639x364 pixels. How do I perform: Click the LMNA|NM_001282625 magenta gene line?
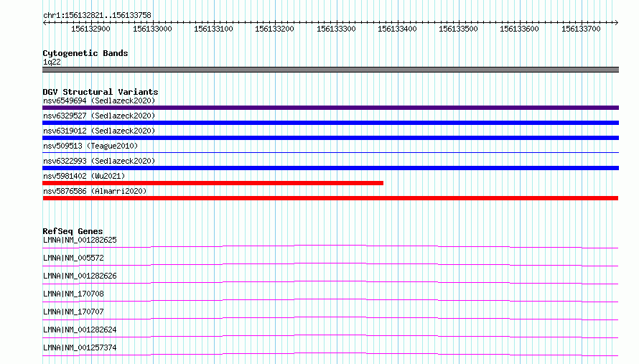[x=330, y=246]
